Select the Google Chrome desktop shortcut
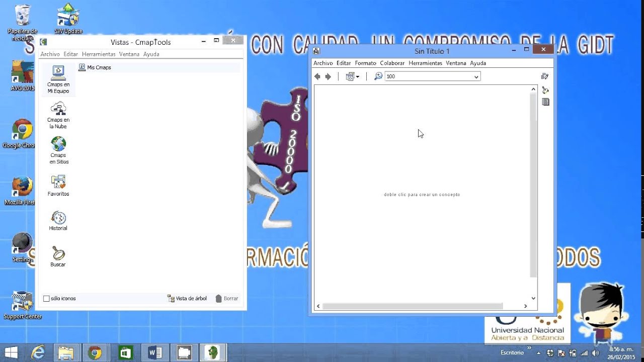 21,134
